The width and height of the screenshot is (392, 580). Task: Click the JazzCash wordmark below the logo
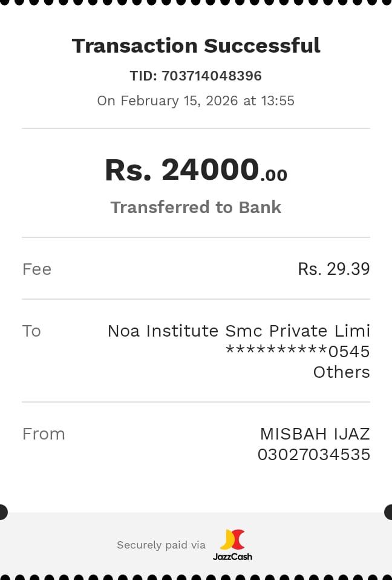click(232, 556)
